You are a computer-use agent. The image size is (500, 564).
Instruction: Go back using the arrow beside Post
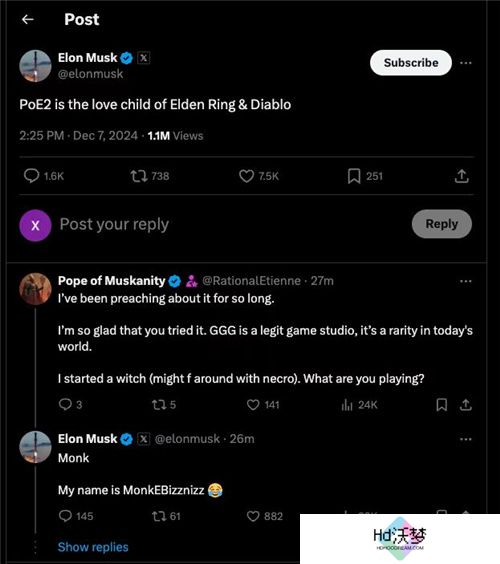tap(28, 19)
